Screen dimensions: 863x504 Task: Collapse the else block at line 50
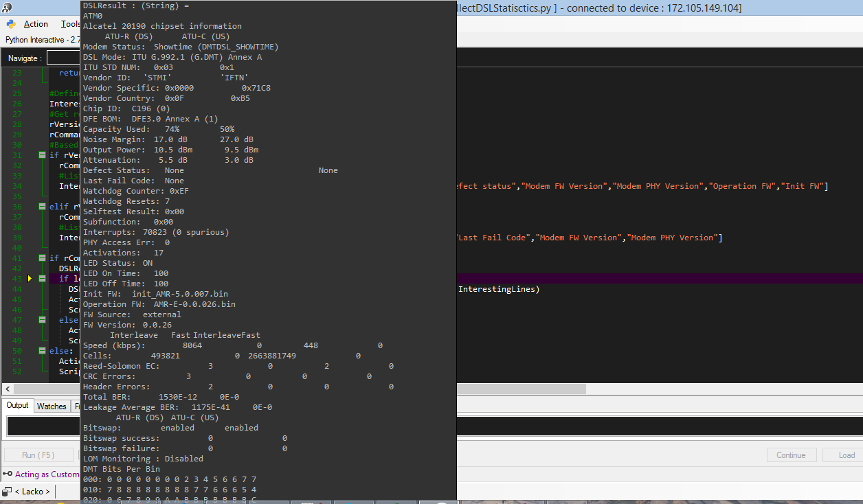(42, 350)
